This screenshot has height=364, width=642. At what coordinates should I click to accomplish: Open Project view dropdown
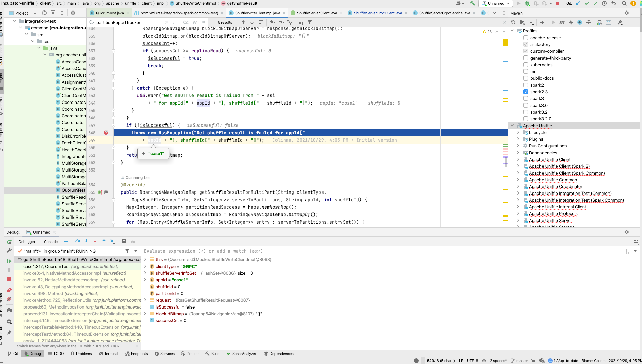[x=23, y=13]
